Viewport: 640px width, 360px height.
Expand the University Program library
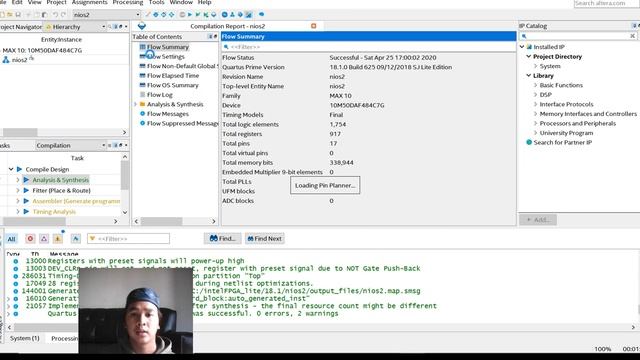click(x=536, y=133)
